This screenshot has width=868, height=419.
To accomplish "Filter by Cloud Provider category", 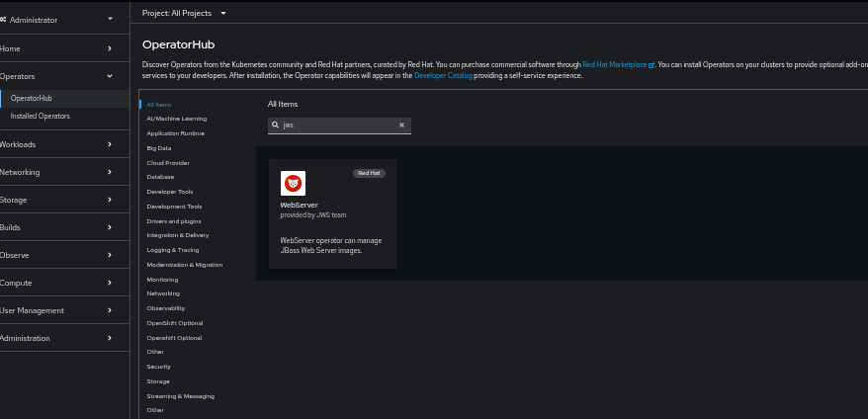I will [168, 163].
